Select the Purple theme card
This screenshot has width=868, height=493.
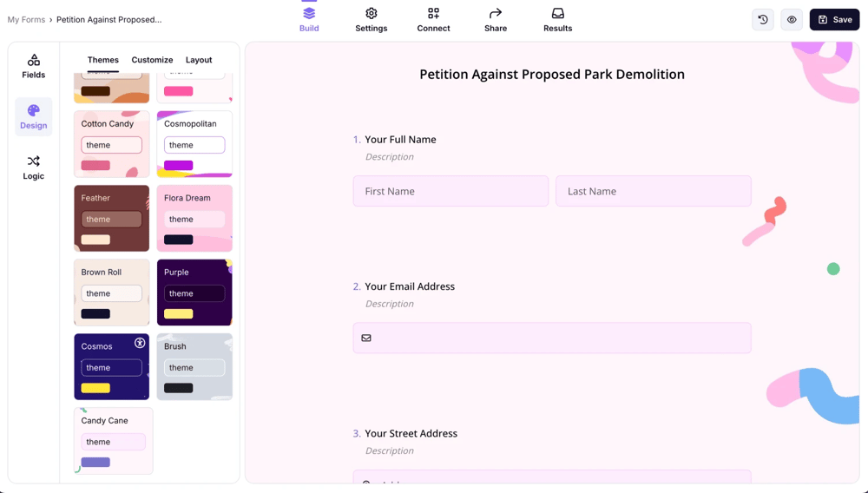[x=194, y=293]
